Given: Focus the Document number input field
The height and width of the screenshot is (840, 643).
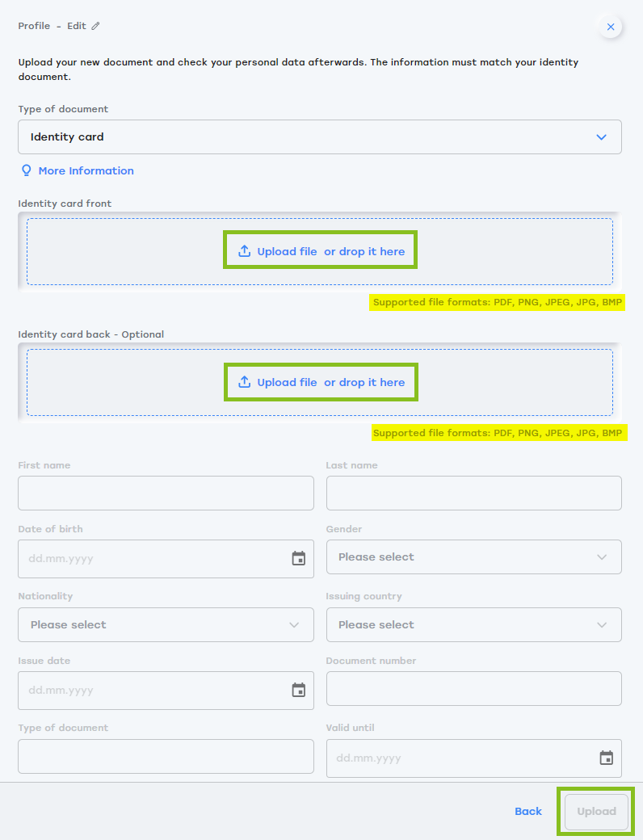Looking at the screenshot, I should point(473,688).
